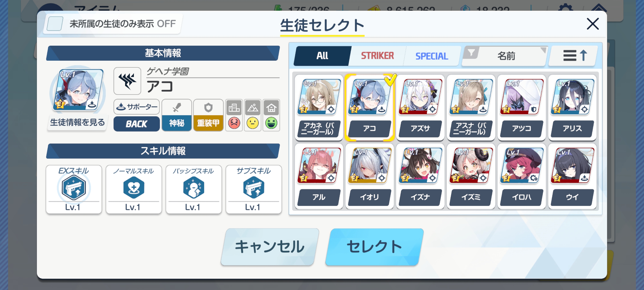Enable 未所属の生徒のみ表示 checkbox
644x290 pixels.
[55, 24]
